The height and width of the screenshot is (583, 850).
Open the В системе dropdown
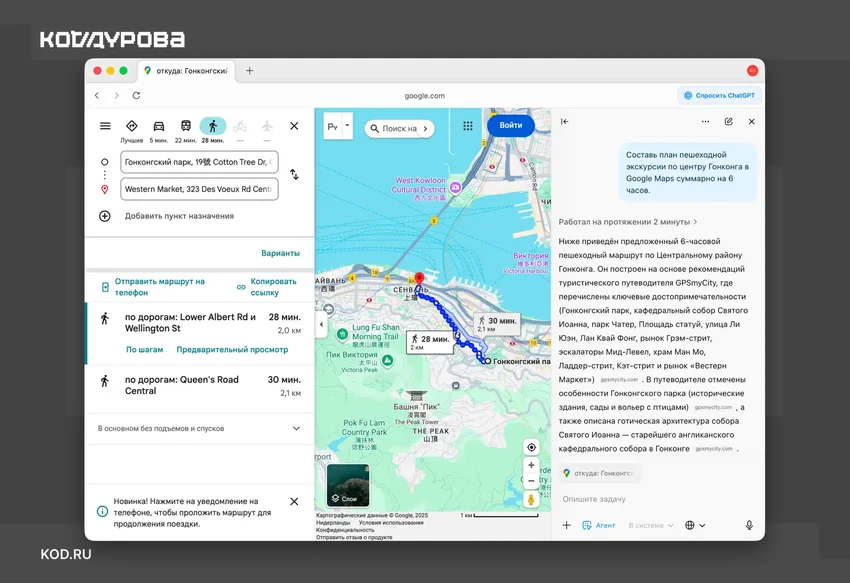pyautogui.click(x=651, y=525)
